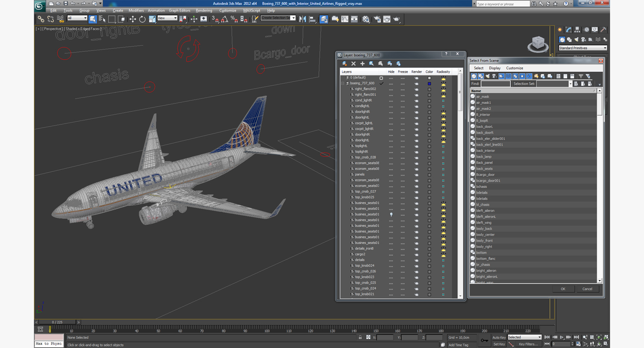Viewport: 644px width, 348px height.
Task: Toggle Hide for the right_flanc002 layer row
Action: pos(391,89)
